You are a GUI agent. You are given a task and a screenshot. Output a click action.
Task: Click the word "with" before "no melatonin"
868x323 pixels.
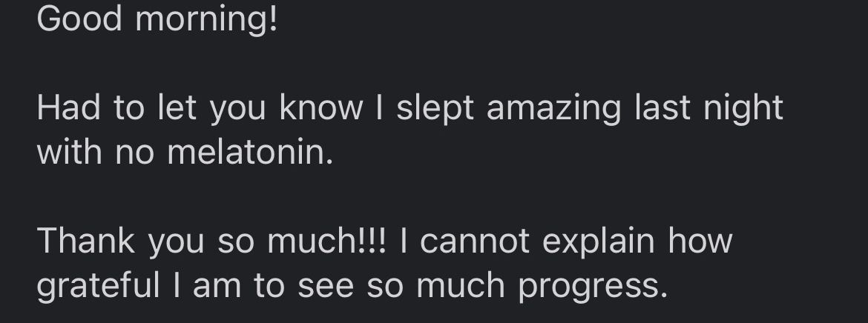(x=69, y=152)
